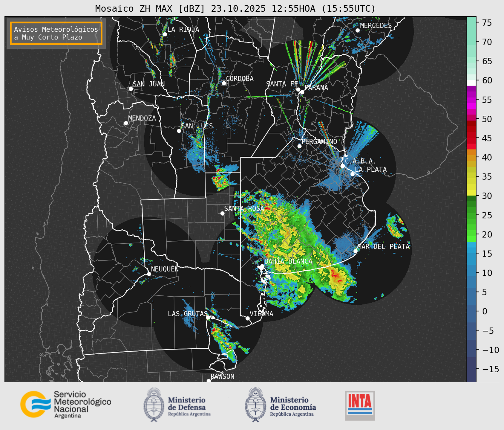Open the Avisos Meteorológicos a Muy Corto Plazo box

pos(56,33)
